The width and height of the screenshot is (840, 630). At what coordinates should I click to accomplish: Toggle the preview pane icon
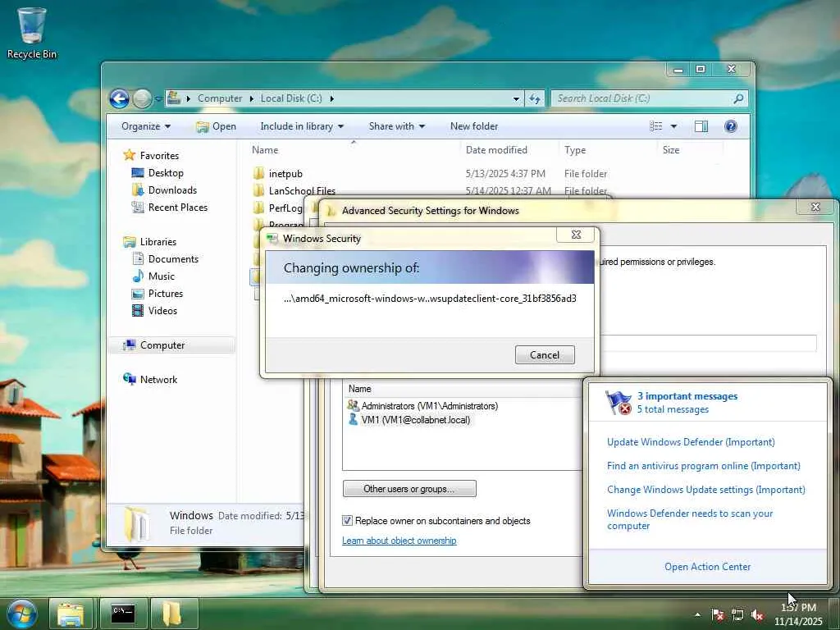tap(701, 126)
